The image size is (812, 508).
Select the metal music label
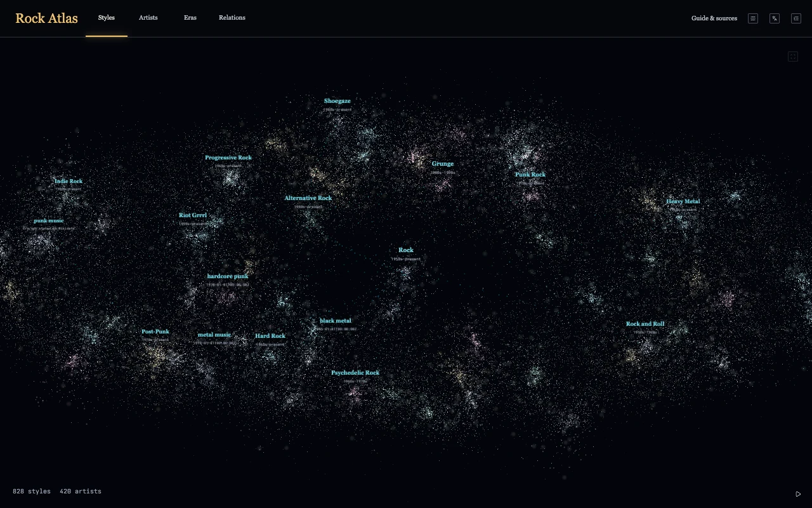214,335
